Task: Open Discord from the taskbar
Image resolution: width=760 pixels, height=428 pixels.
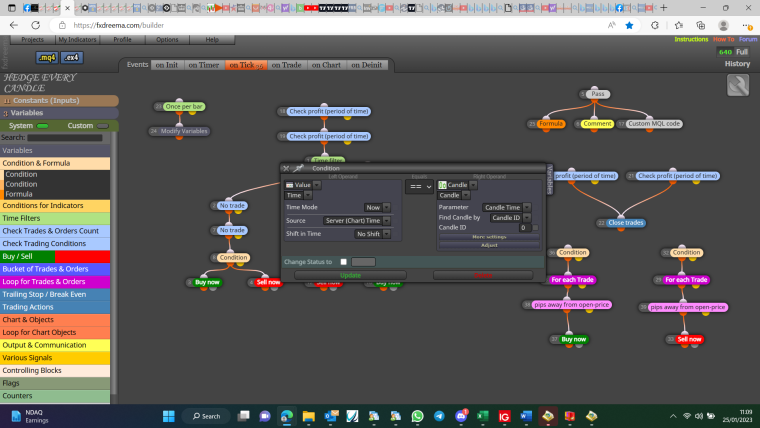Action: click(x=461, y=416)
